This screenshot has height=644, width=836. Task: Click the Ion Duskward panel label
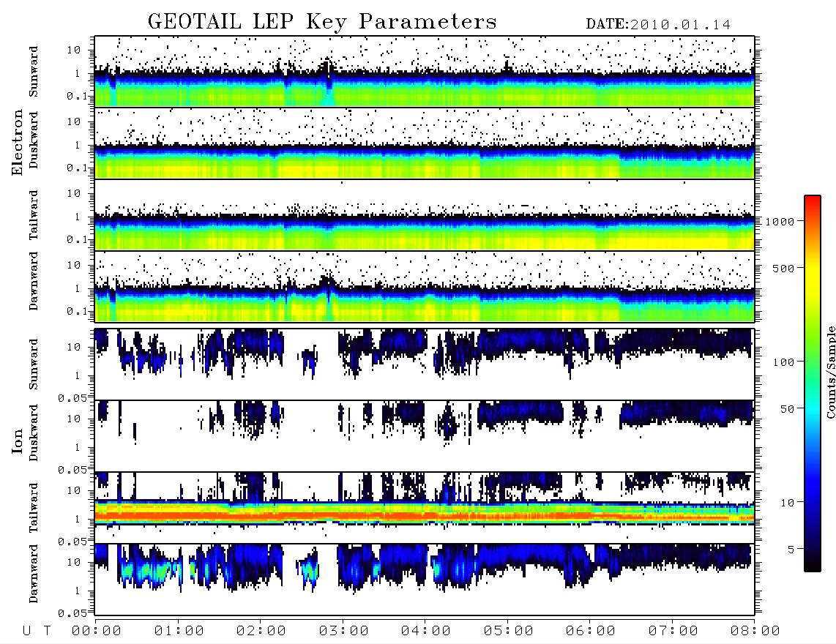point(34,433)
